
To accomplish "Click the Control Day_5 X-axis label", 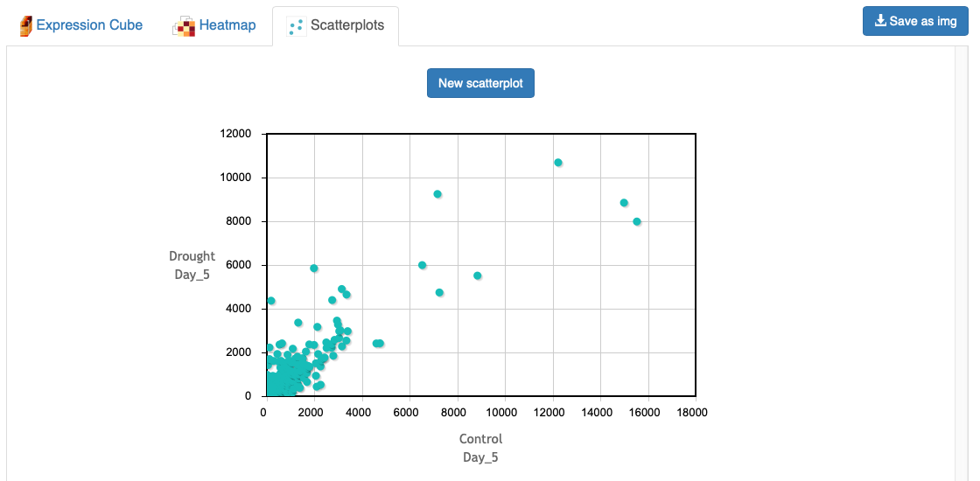I will click(480, 448).
